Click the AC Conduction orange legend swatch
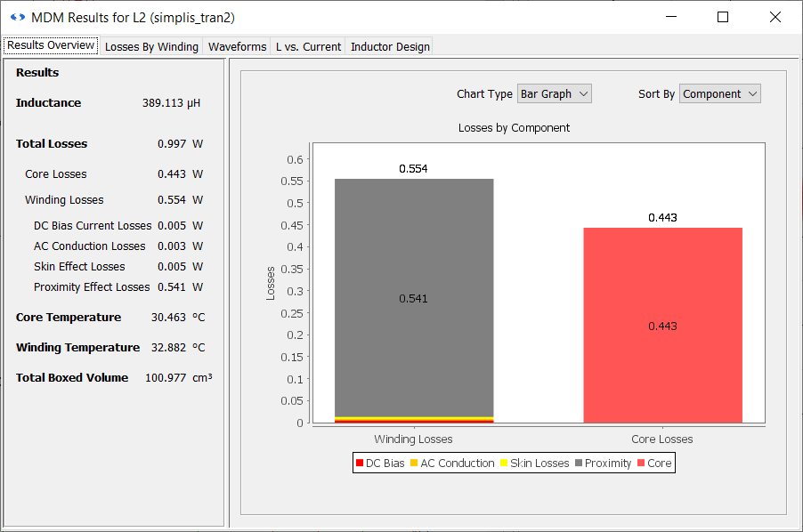The height and width of the screenshot is (532, 803). click(414, 463)
